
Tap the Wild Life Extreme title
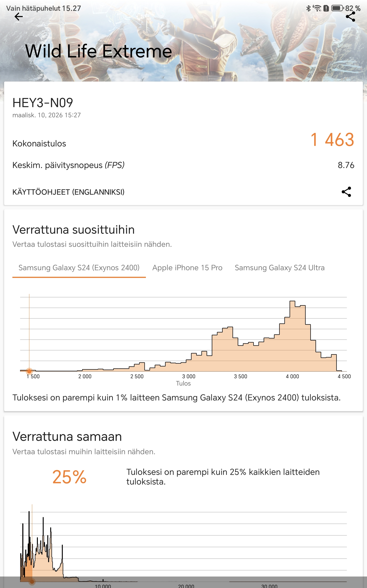coord(98,51)
